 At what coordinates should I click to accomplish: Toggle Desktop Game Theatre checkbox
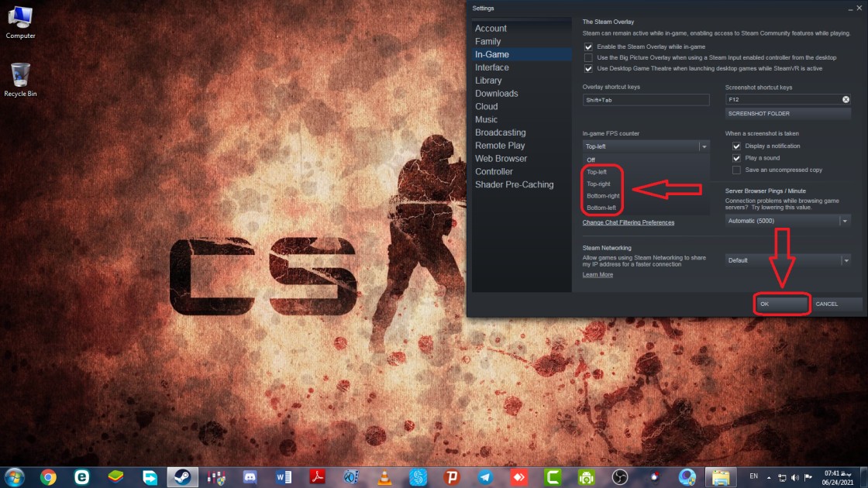[588, 69]
